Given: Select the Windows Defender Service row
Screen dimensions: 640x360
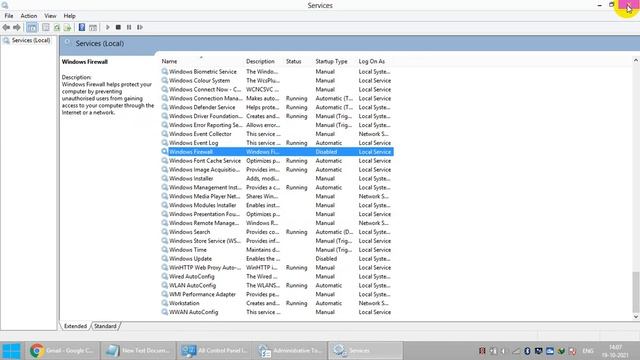Looking at the screenshot, I should [x=277, y=107].
